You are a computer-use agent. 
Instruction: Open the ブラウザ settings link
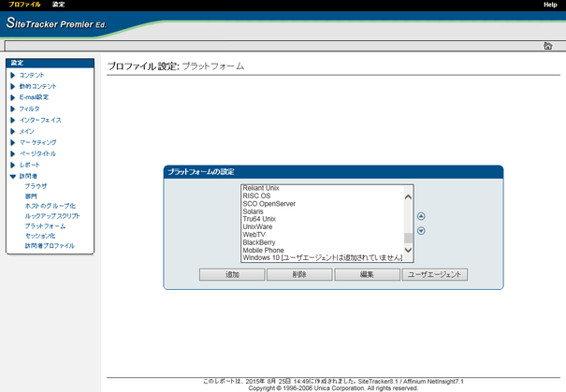coord(36,186)
